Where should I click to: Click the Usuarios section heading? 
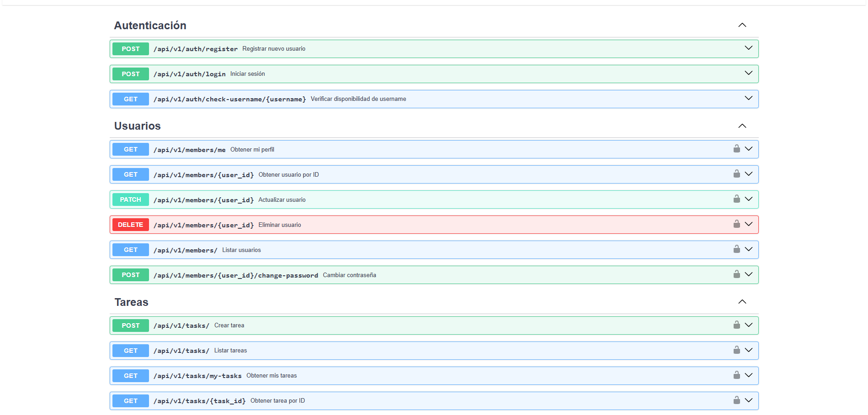point(137,126)
